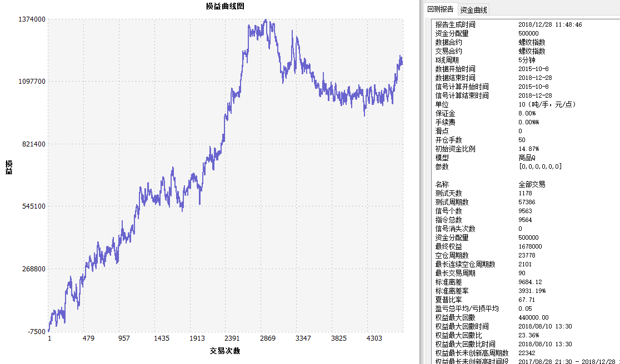Image resolution: width=620 pixels, height=364 pixels.
Task: Select the 报告生成时间 row
Action: pyautogui.click(x=455, y=24)
